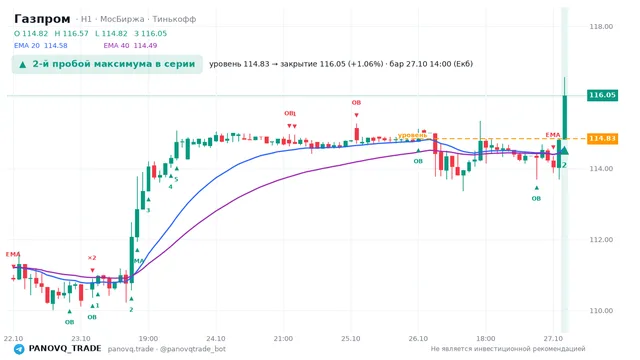Click the red EMA label near 22.10
The height and width of the screenshot is (360, 640).
click(13, 254)
